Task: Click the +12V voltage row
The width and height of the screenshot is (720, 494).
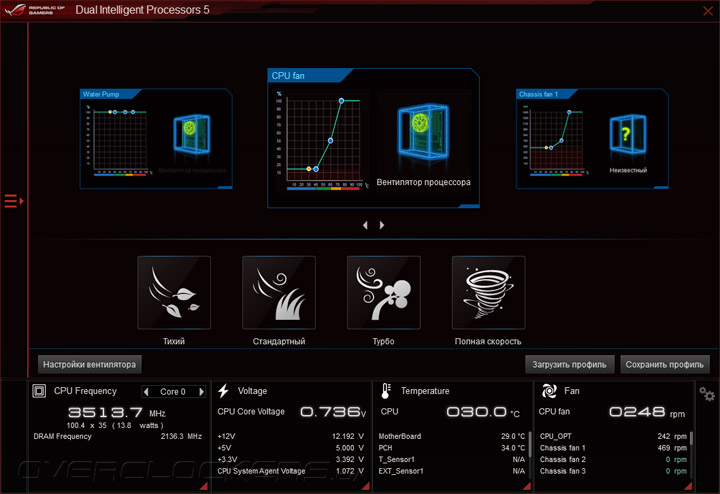Action: click(x=291, y=436)
